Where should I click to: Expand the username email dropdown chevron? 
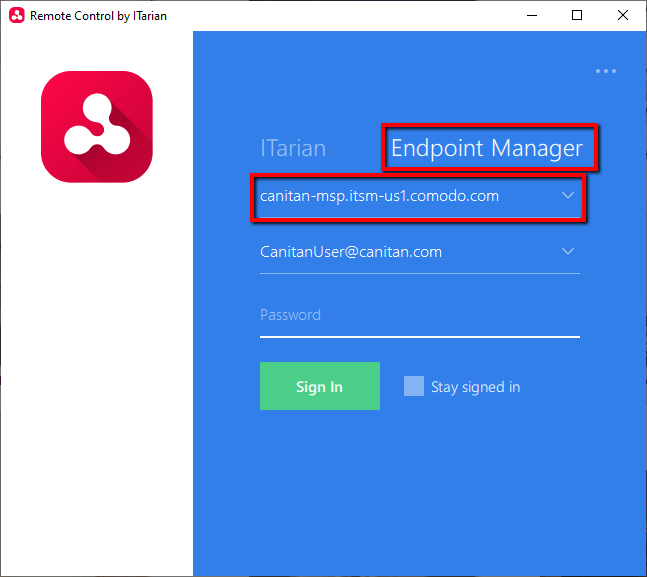coord(568,251)
